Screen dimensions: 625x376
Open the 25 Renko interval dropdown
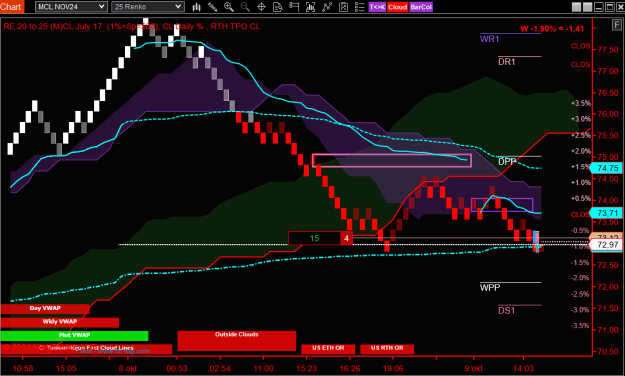coord(147,7)
